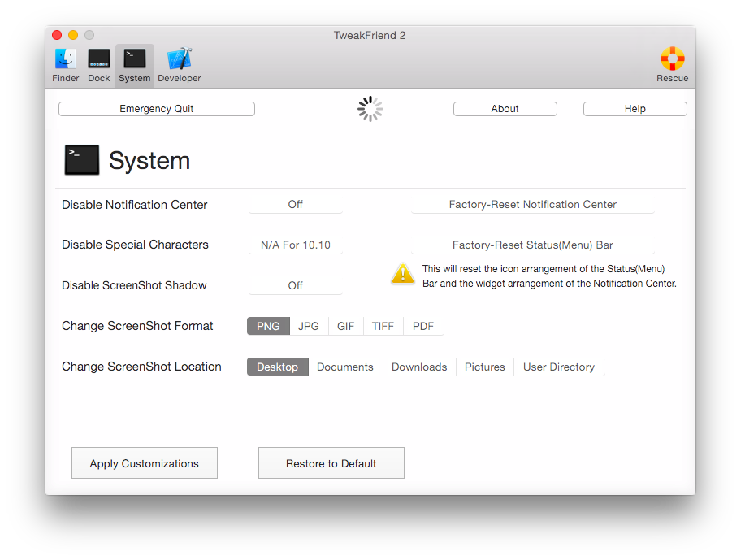The height and width of the screenshot is (560, 741).
Task: Click the Disable ScreenShot Shadow label
Action: click(134, 285)
